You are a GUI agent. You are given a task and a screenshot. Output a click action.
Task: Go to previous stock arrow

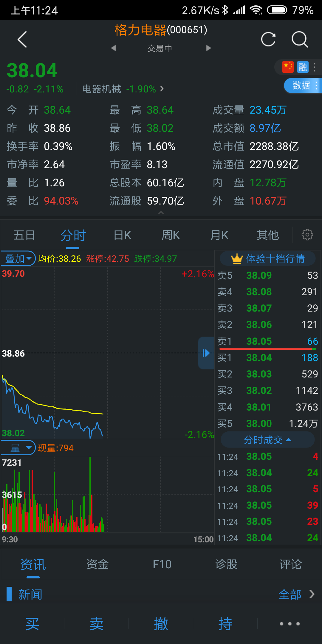click(113, 48)
